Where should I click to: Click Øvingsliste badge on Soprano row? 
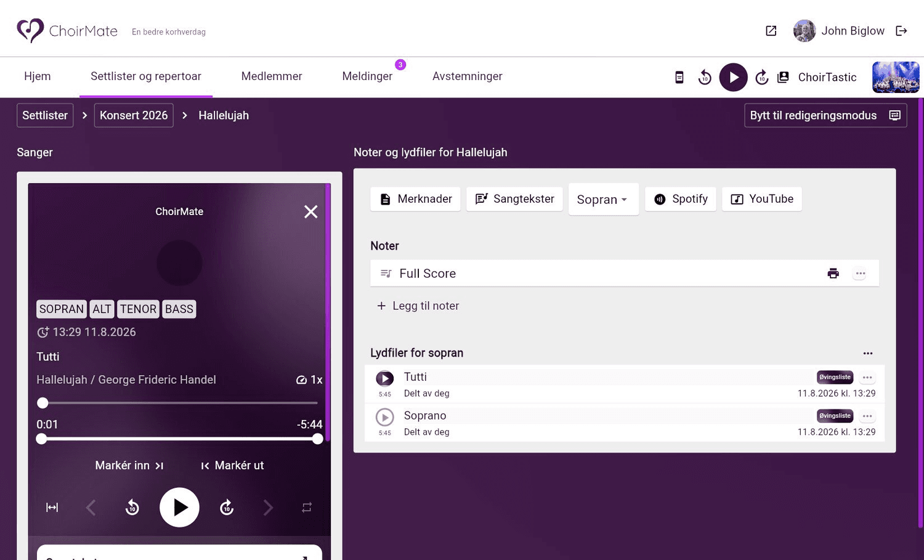[835, 416]
